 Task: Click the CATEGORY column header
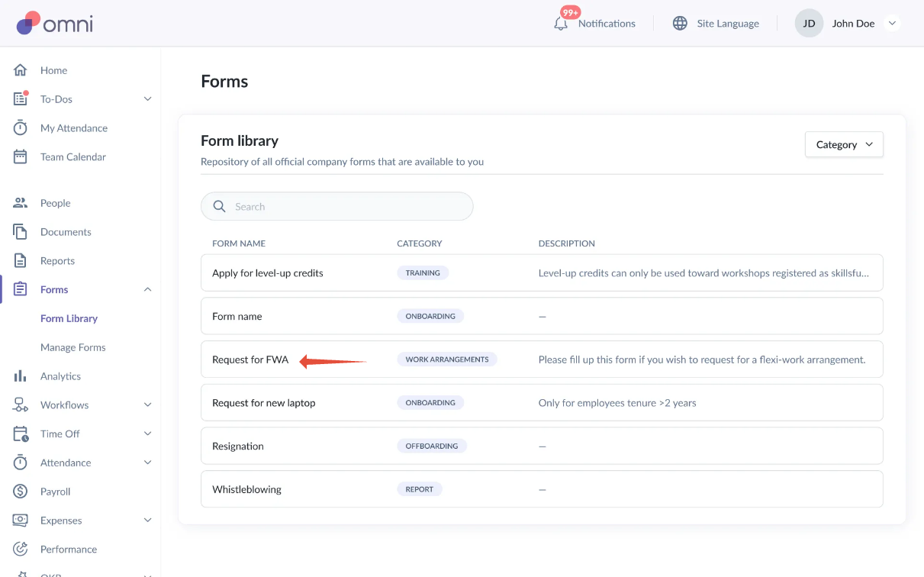[420, 243]
